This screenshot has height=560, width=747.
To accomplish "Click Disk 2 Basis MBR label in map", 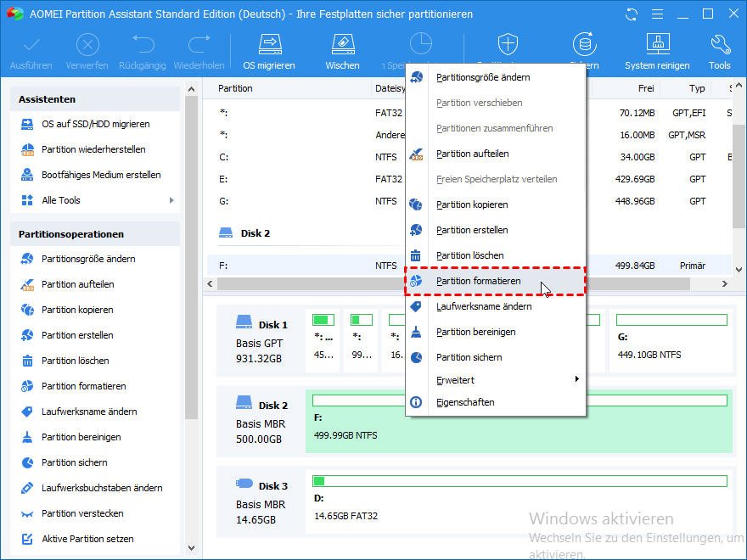I will (261, 423).
